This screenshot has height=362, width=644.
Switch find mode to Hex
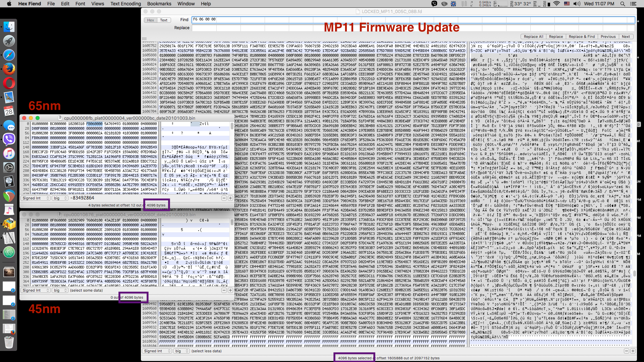click(x=151, y=20)
